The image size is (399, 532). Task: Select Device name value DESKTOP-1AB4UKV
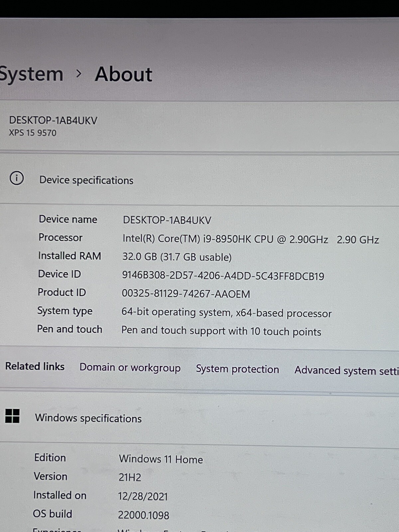(x=167, y=220)
